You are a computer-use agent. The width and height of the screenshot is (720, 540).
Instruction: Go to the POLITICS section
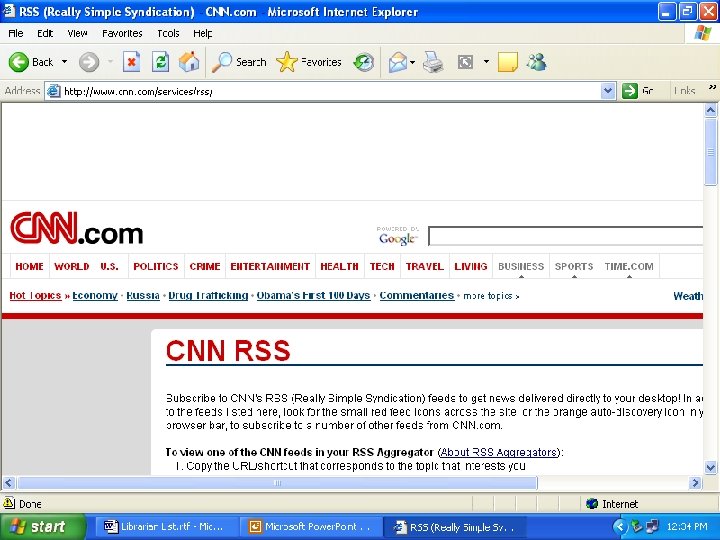(x=156, y=266)
